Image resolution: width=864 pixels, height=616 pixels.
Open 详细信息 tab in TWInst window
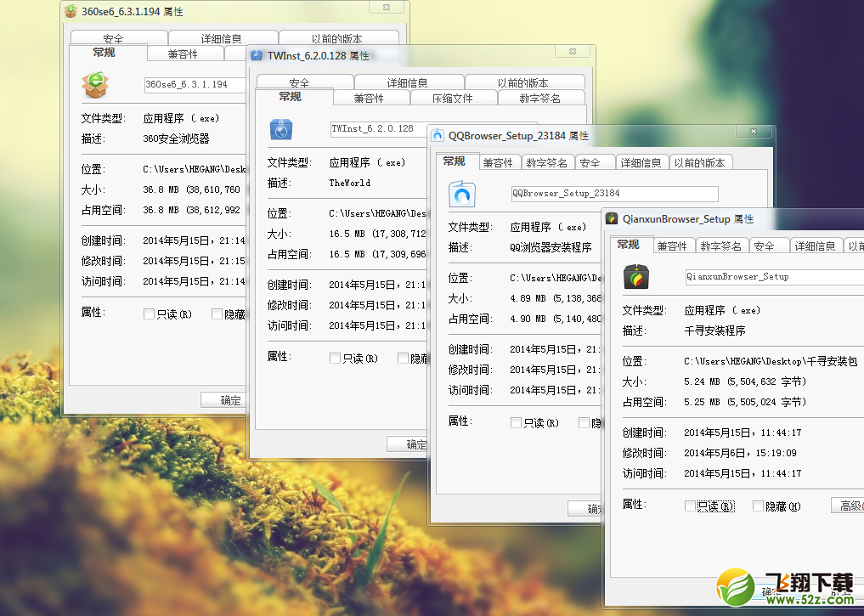tap(409, 82)
